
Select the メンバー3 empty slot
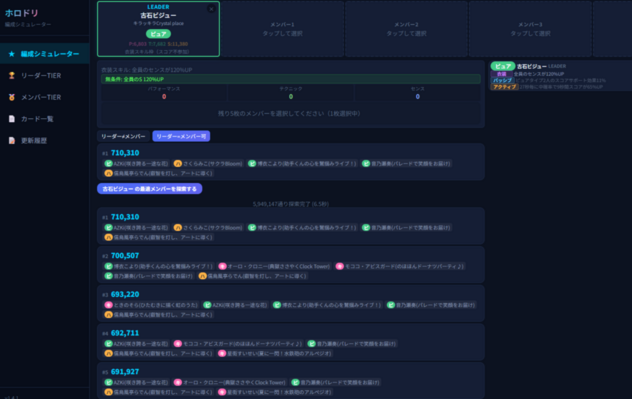530,29
